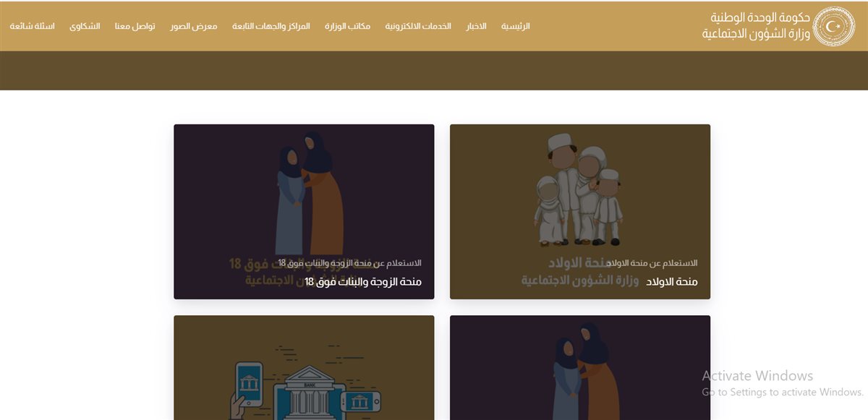Open the الرئيسية home menu item

(x=516, y=26)
